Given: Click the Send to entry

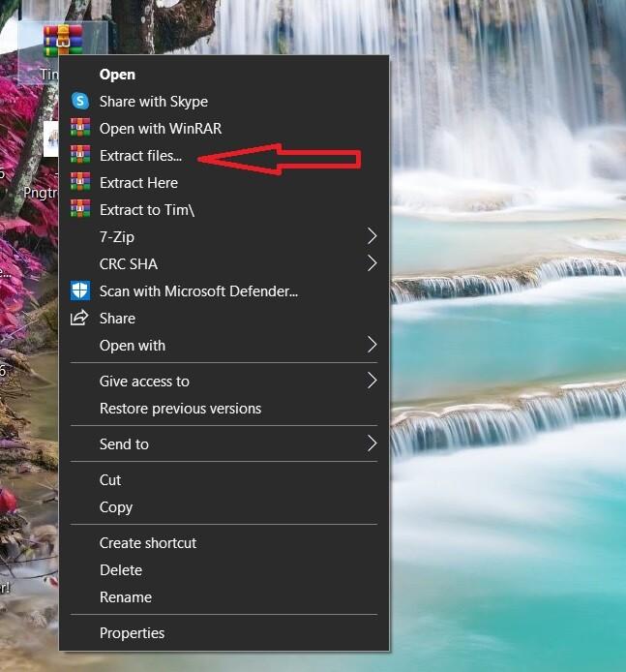Looking at the screenshot, I should 224,444.
